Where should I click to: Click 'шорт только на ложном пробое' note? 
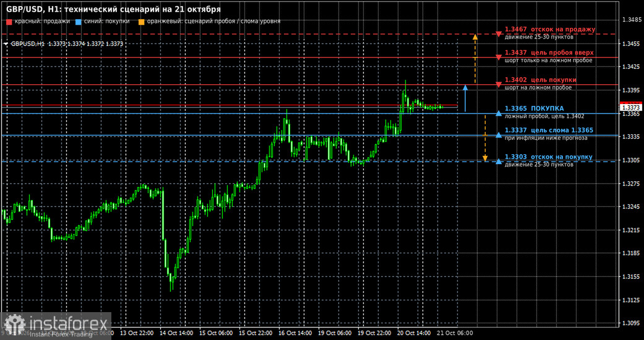pyautogui.click(x=548, y=61)
